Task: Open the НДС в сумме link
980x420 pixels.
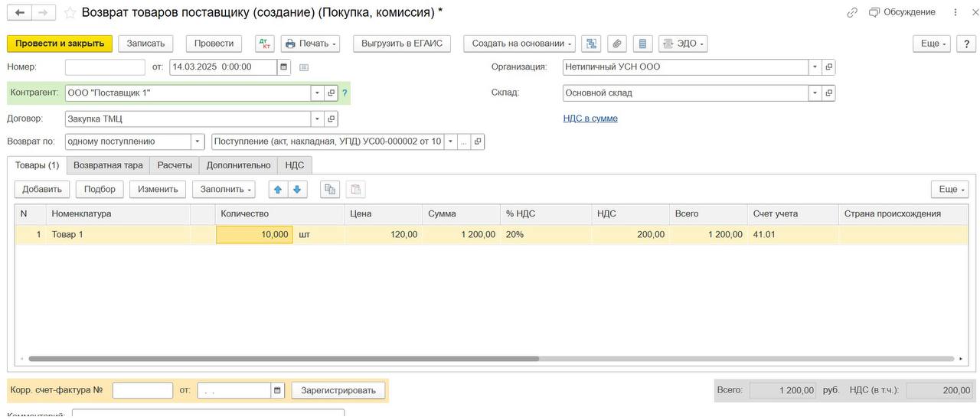Action: click(590, 119)
